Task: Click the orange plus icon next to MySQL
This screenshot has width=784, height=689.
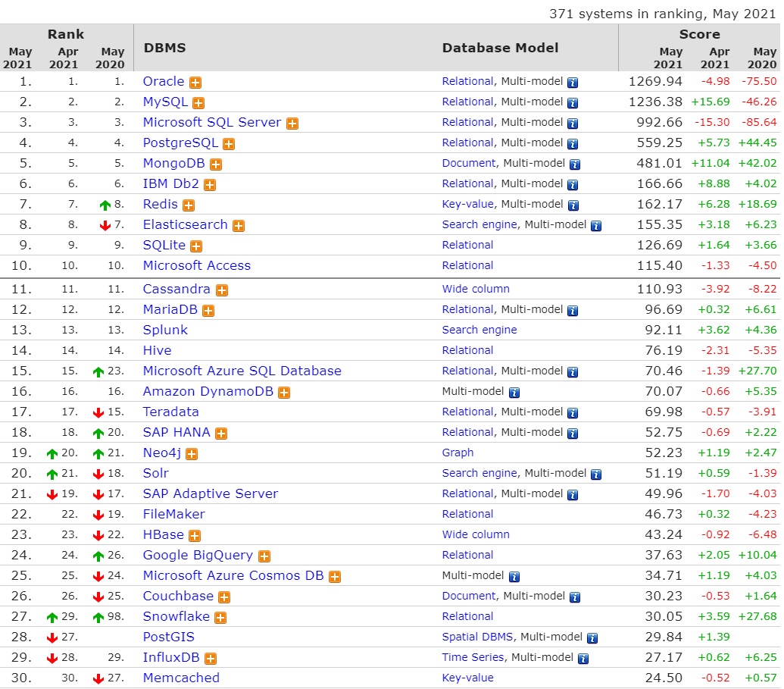Action: pyautogui.click(x=198, y=103)
